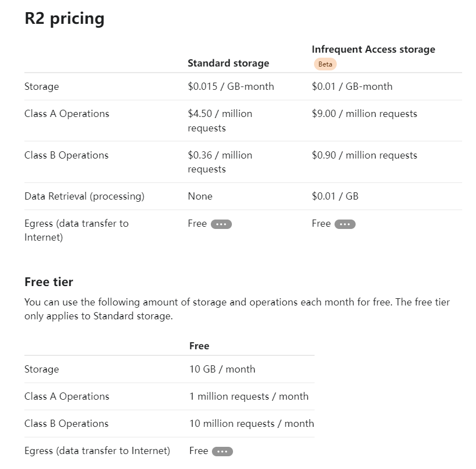Click the Egress (data transfer to Internet) label in the Free tier table
The height and width of the screenshot is (469, 476).
pos(97,451)
